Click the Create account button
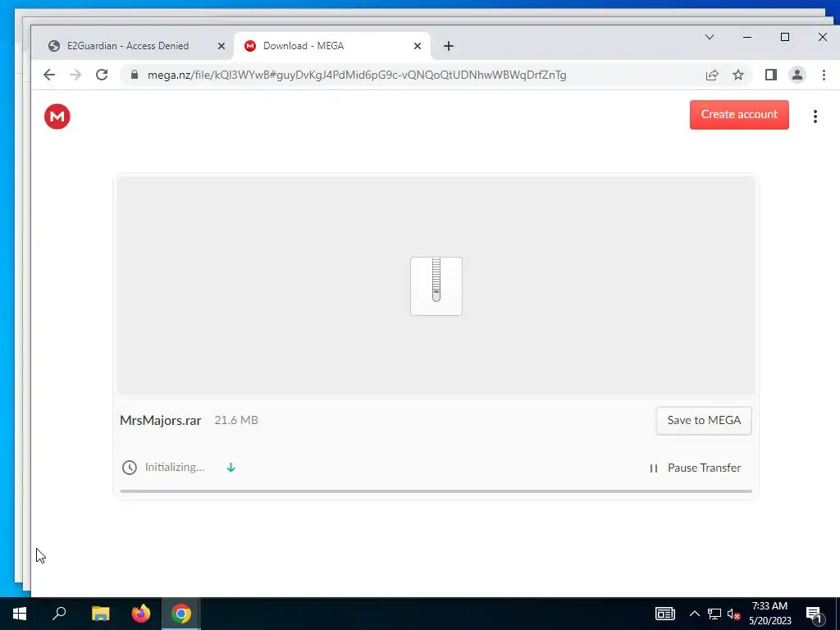This screenshot has width=840, height=630. 739,115
